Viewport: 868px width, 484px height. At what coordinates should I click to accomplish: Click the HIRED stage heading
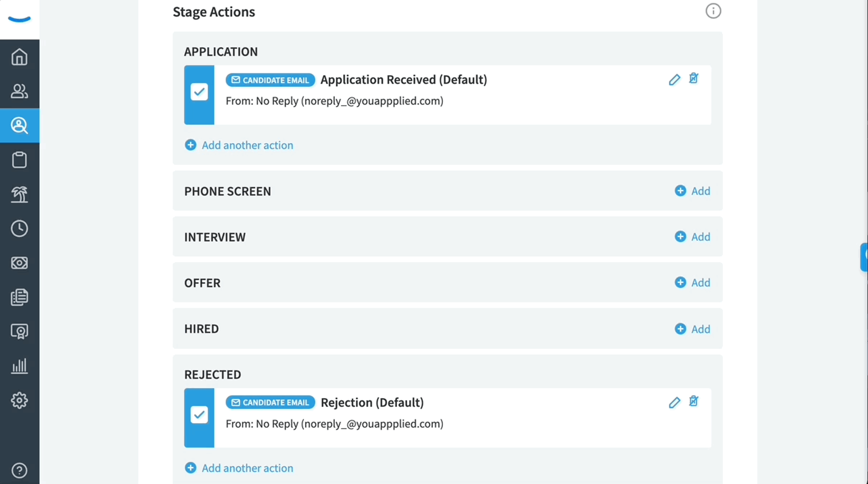click(201, 329)
